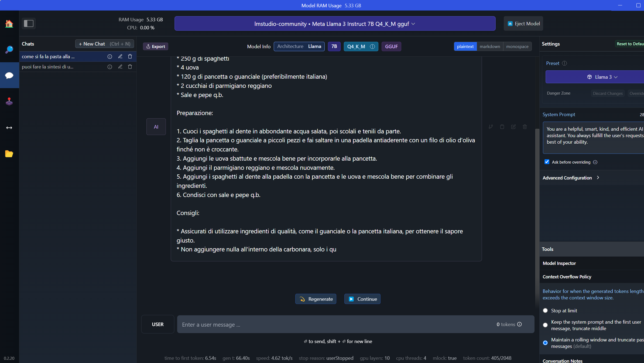Image resolution: width=644 pixels, height=363 pixels.
Task: Toggle the chats sidebar panel icon
Action: click(29, 23)
